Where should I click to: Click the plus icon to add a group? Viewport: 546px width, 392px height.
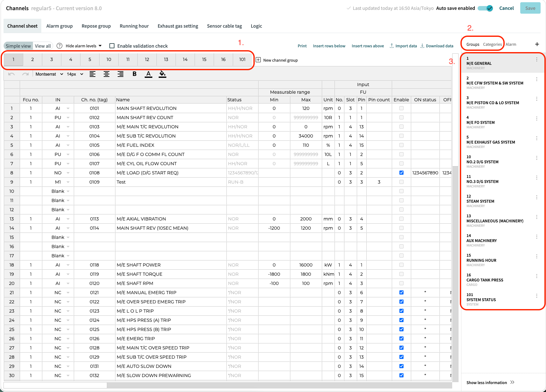point(537,44)
